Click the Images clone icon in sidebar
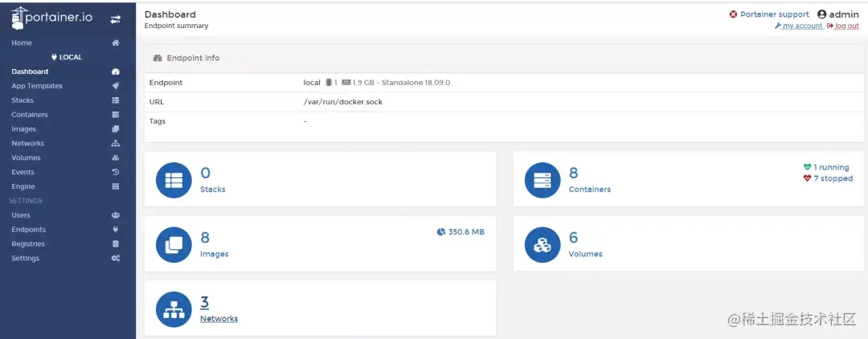868x339 pixels. click(116, 129)
